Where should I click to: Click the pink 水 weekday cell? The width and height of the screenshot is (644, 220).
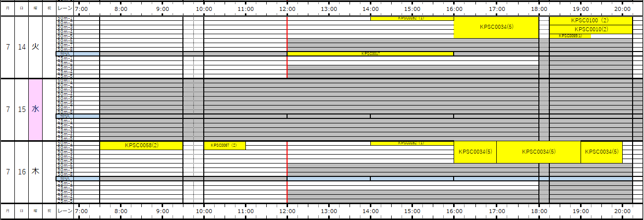36,110
